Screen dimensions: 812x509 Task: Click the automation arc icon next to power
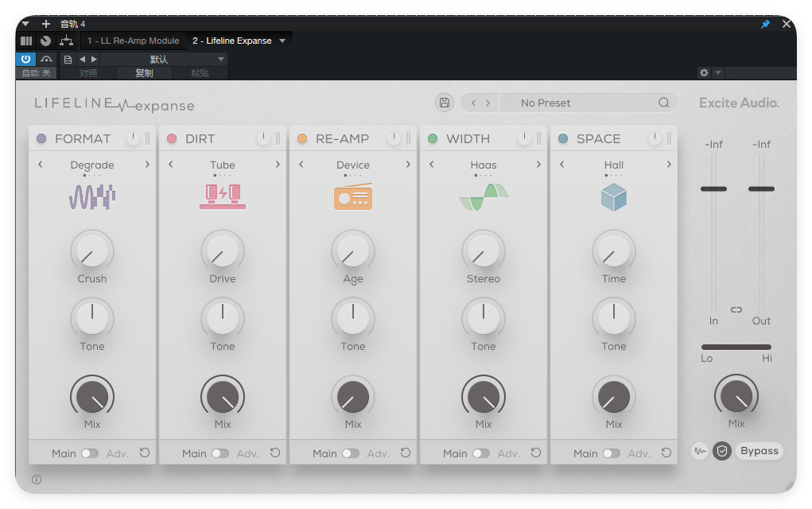(x=47, y=59)
